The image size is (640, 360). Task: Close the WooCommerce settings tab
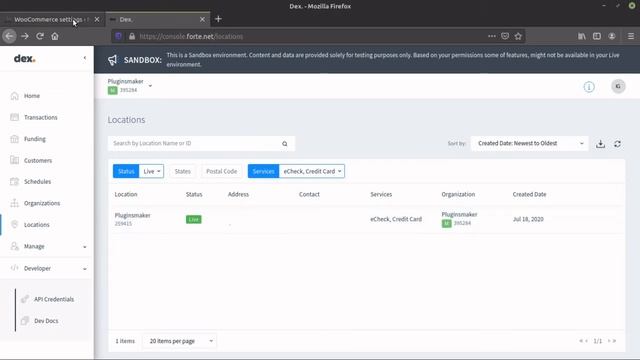[97, 19]
